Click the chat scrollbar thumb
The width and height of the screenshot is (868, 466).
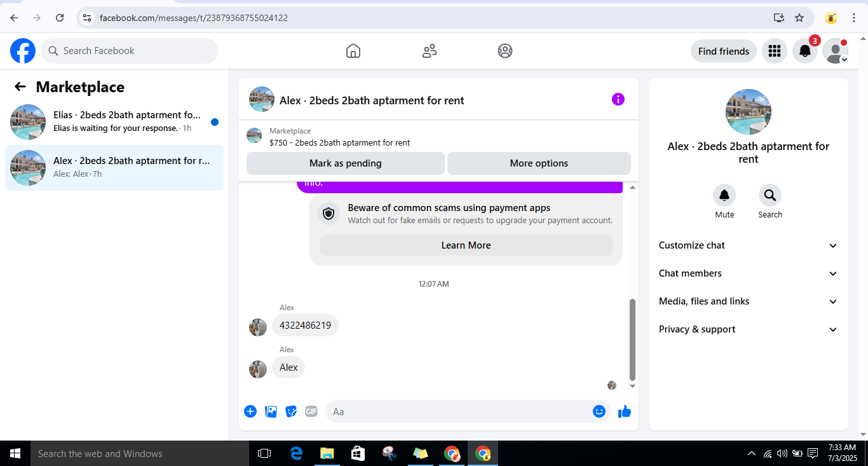[x=632, y=339]
